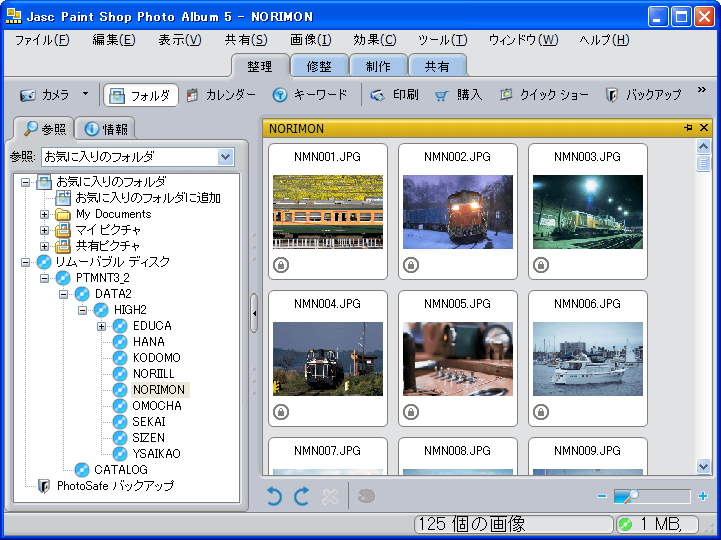
Task: Toggle lock icon under NMN001.JPG
Action: (x=281, y=265)
